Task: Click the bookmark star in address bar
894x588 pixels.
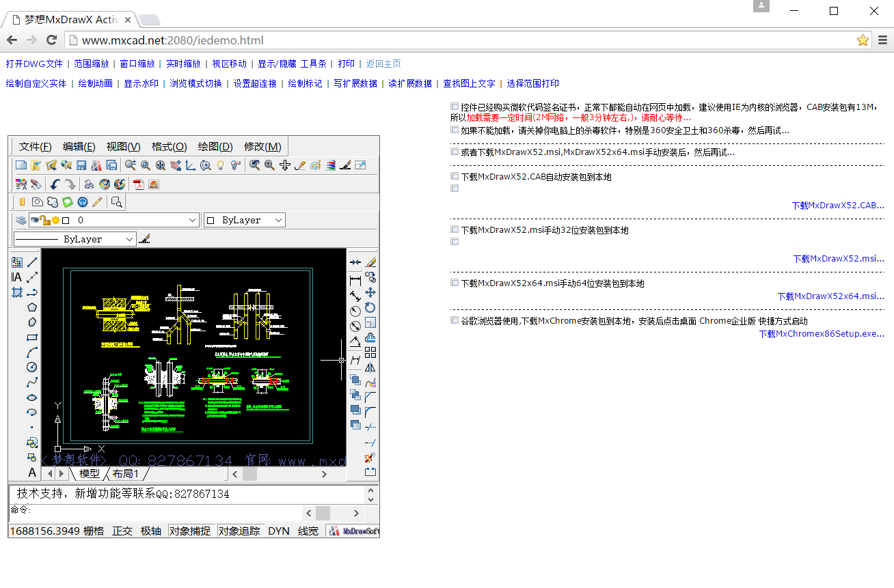Action: (863, 40)
